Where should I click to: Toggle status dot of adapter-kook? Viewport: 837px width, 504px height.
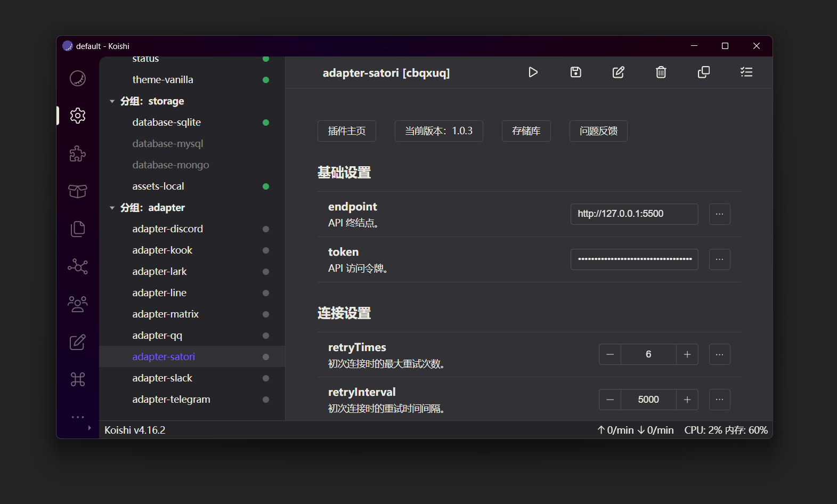(266, 250)
